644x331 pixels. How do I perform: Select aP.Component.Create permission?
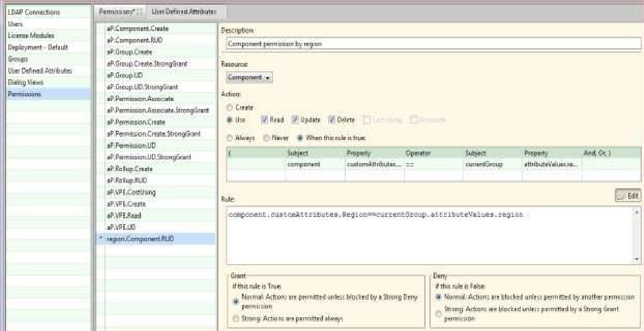(137, 29)
